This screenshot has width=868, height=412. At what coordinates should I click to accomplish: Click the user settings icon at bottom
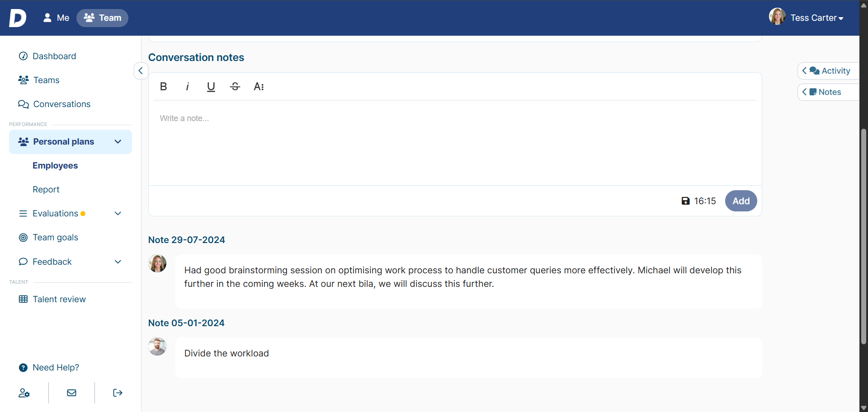(x=24, y=393)
